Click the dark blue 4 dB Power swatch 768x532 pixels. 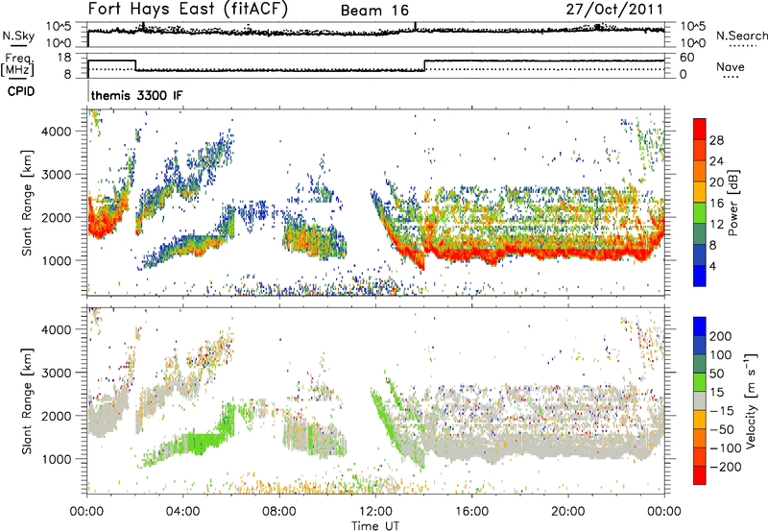pyautogui.click(x=700, y=254)
